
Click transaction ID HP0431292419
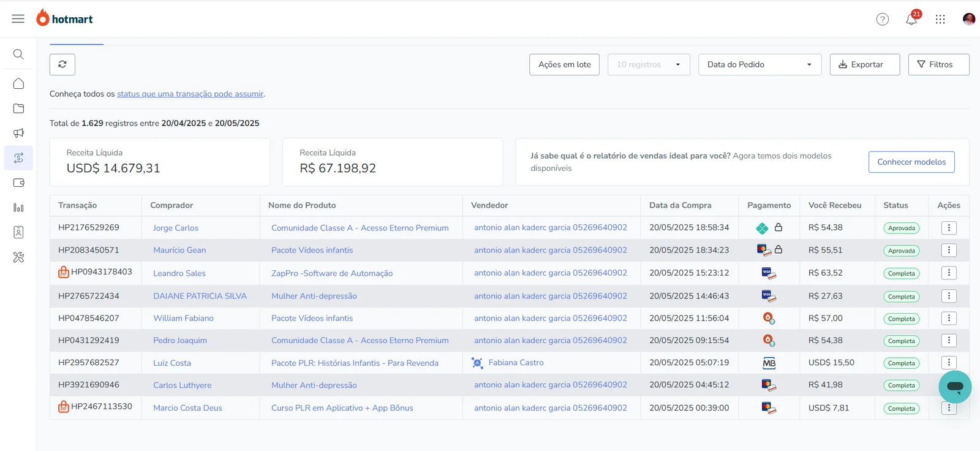(x=89, y=340)
